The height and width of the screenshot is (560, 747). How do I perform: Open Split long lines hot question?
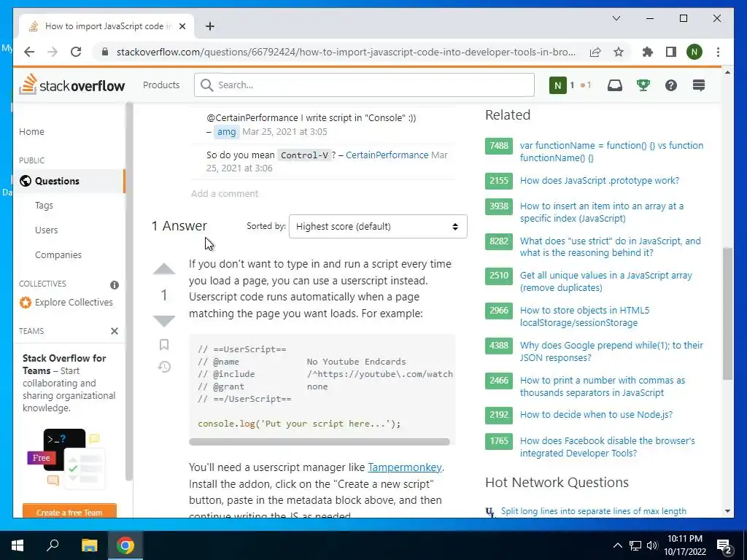click(593, 511)
